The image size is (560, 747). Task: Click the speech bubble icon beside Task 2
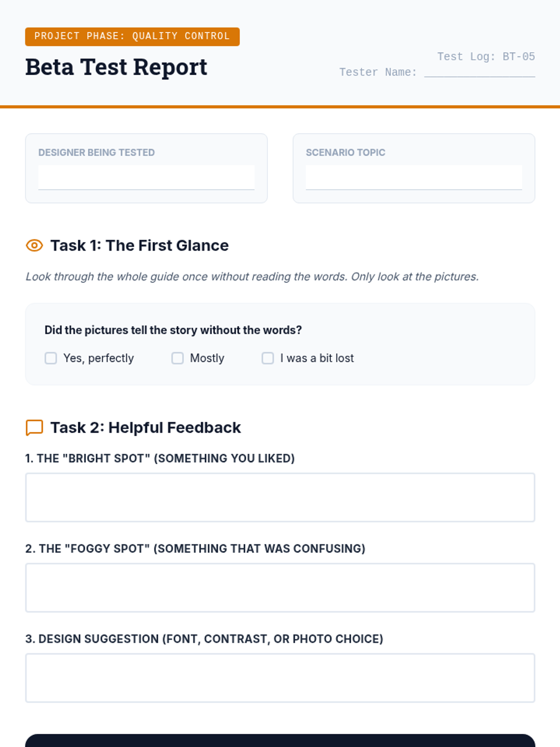tap(35, 428)
